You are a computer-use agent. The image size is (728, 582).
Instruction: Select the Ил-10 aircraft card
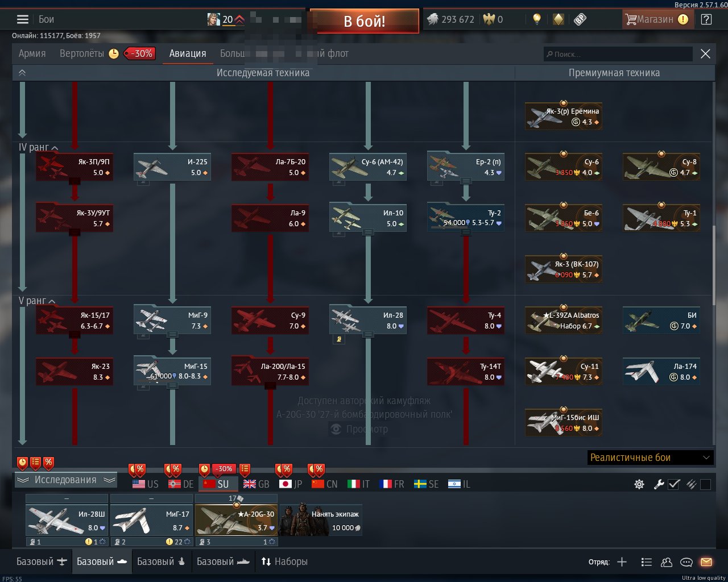(x=368, y=218)
